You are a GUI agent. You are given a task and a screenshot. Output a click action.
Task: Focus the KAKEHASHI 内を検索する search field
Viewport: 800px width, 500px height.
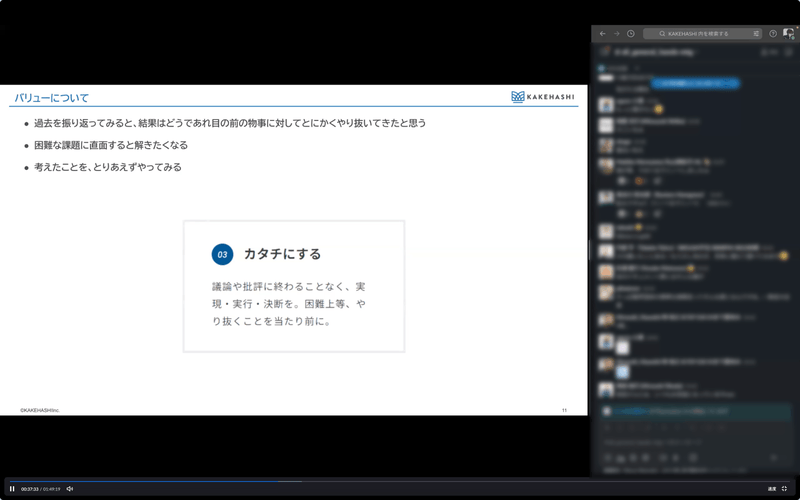pos(702,34)
